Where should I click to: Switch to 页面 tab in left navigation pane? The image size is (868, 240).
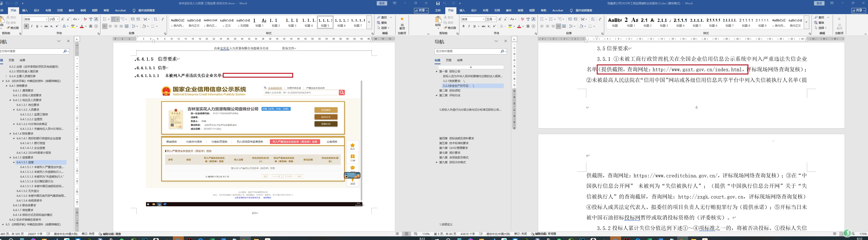(11, 60)
